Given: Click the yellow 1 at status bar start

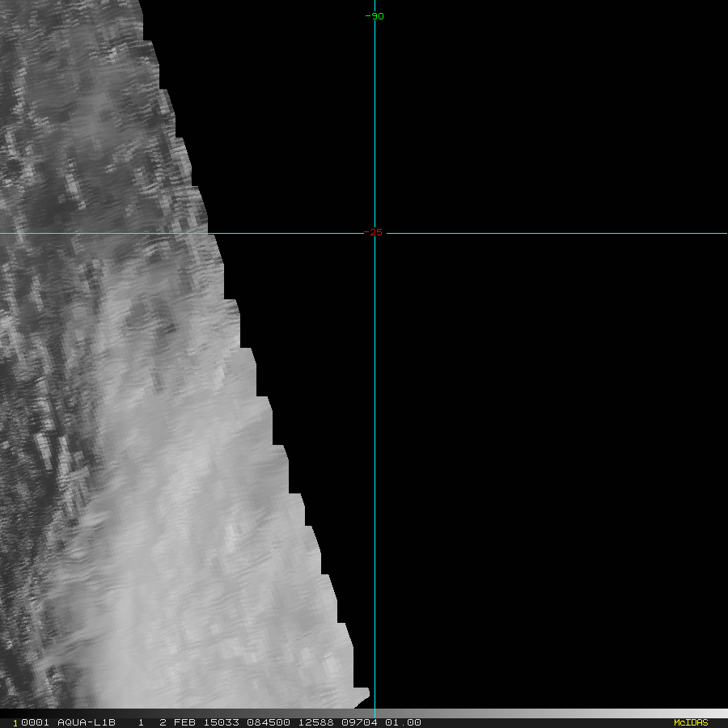Looking at the screenshot, I should pos(15,723).
